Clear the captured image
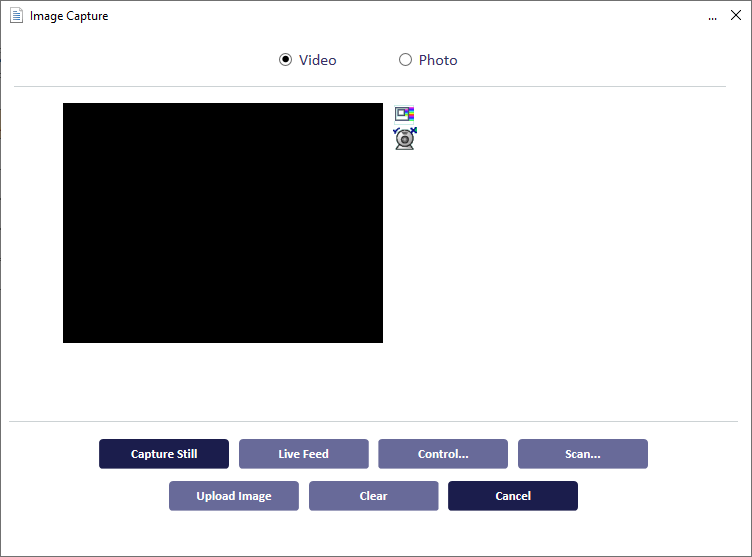The height and width of the screenshot is (557, 752). [373, 496]
